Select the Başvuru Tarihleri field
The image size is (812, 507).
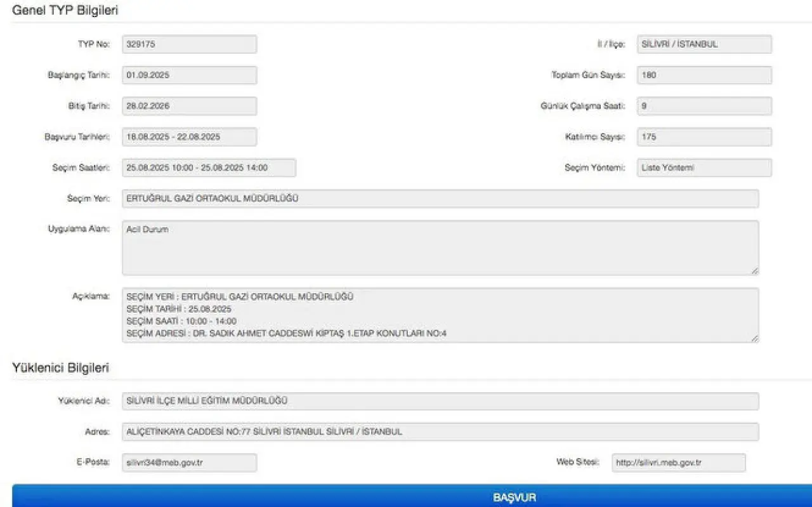[189, 137]
